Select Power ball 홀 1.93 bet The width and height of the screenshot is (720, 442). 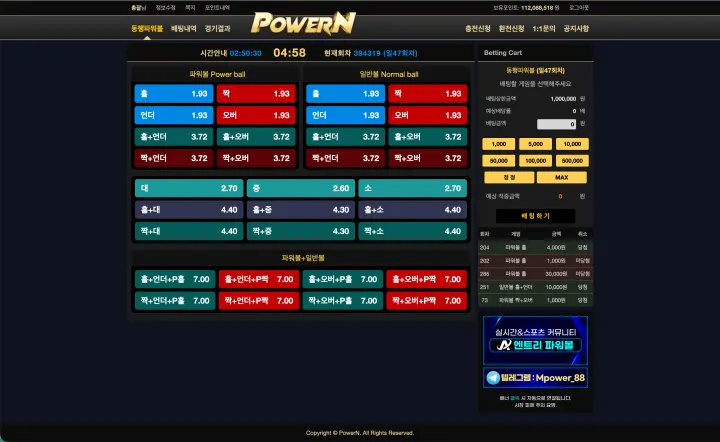[174, 94]
